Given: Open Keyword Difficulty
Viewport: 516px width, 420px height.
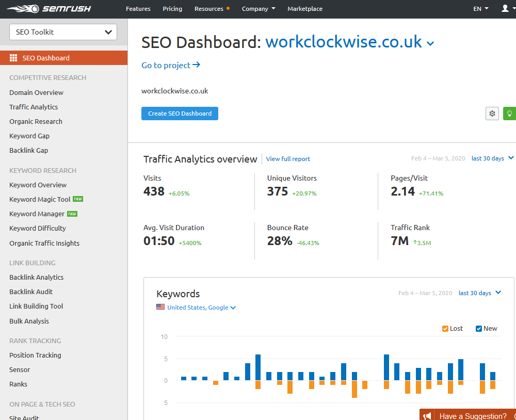Looking at the screenshot, I should pyautogui.click(x=38, y=229).
